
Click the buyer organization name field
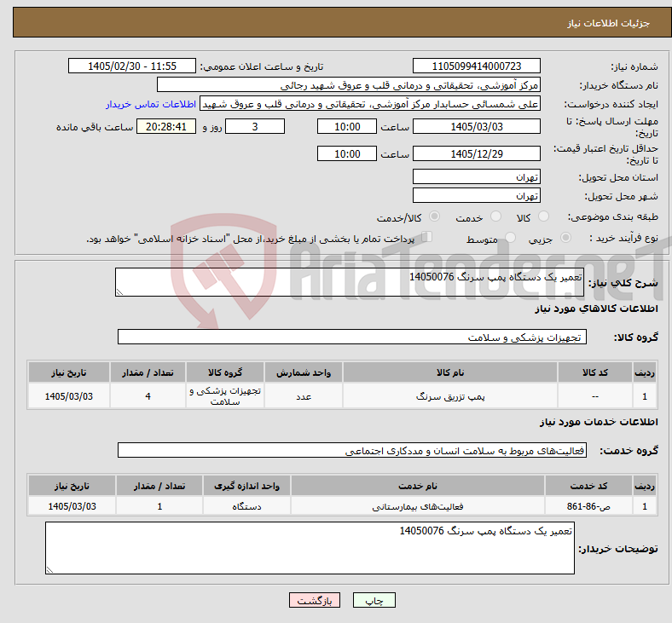(x=349, y=84)
